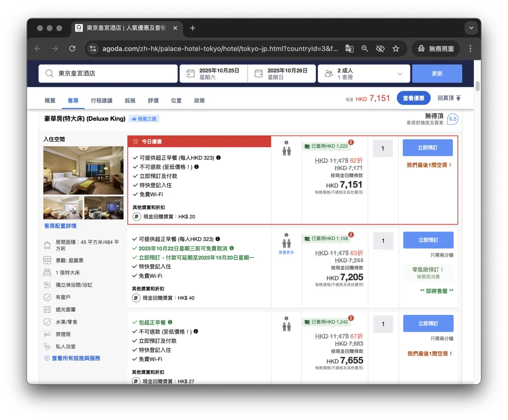The image size is (508, 420).
Task: Click the Deluxe King room photo thumbnail
Action: click(x=83, y=170)
